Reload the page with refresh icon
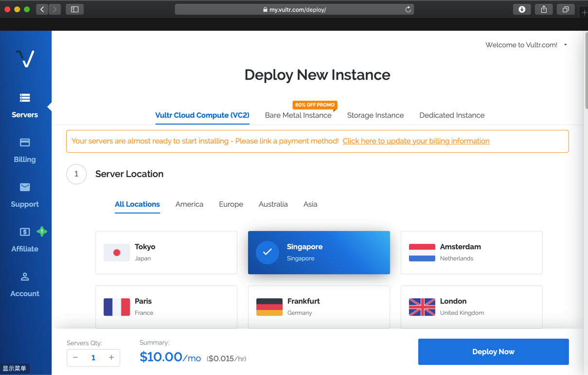The width and height of the screenshot is (588, 375). [x=408, y=9]
